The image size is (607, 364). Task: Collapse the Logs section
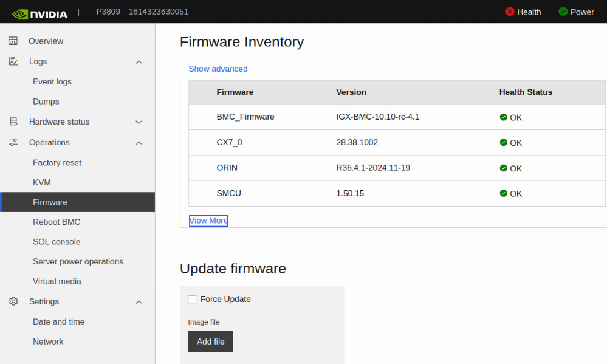(139, 61)
